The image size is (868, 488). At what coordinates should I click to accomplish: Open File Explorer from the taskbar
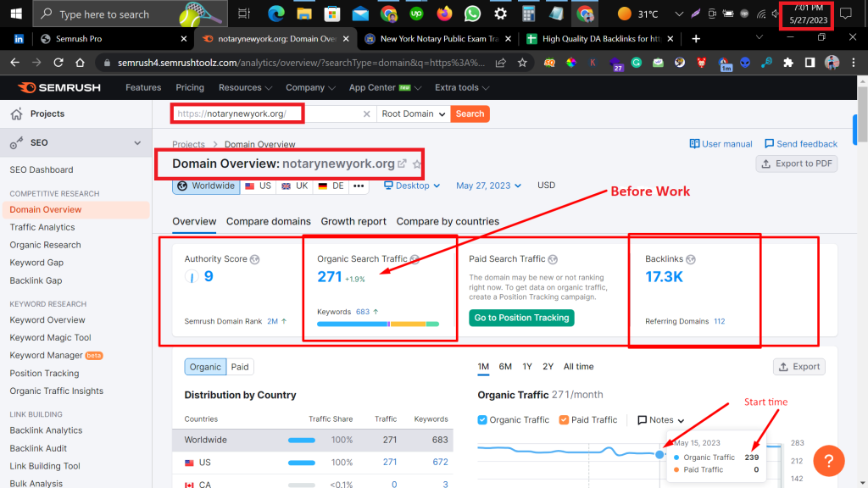tap(304, 14)
